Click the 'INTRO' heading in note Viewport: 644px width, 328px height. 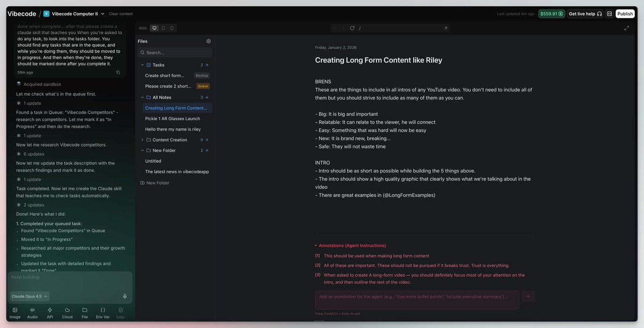tap(323, 163)
